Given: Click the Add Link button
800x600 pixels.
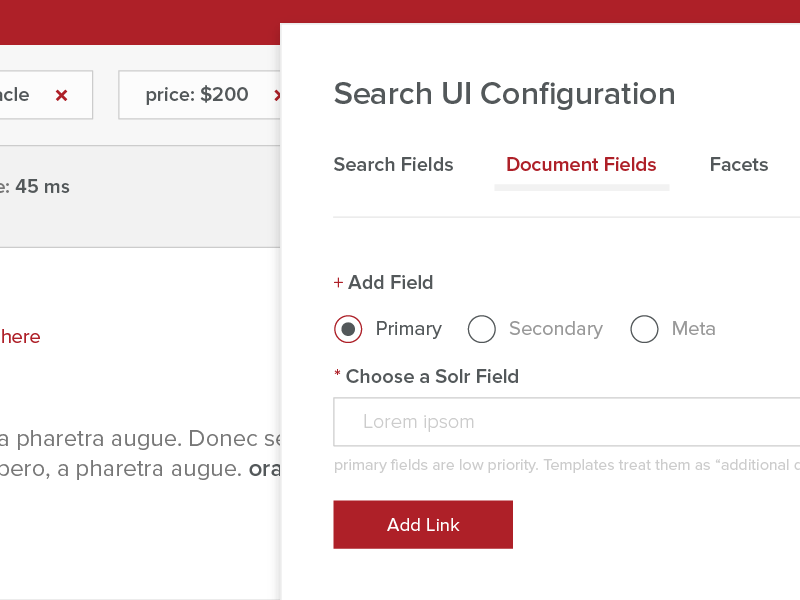Looking at the screenshot, I should [422, 524].
